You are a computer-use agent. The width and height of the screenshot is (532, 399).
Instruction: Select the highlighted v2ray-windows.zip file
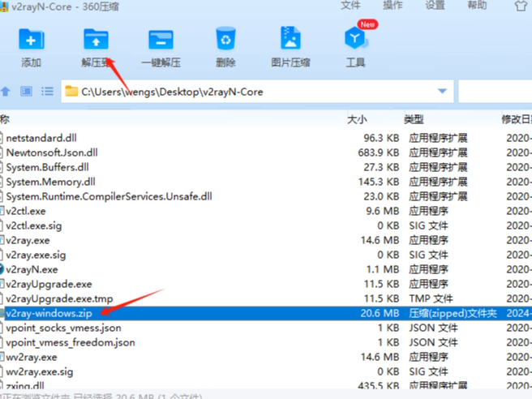point(49,313)
